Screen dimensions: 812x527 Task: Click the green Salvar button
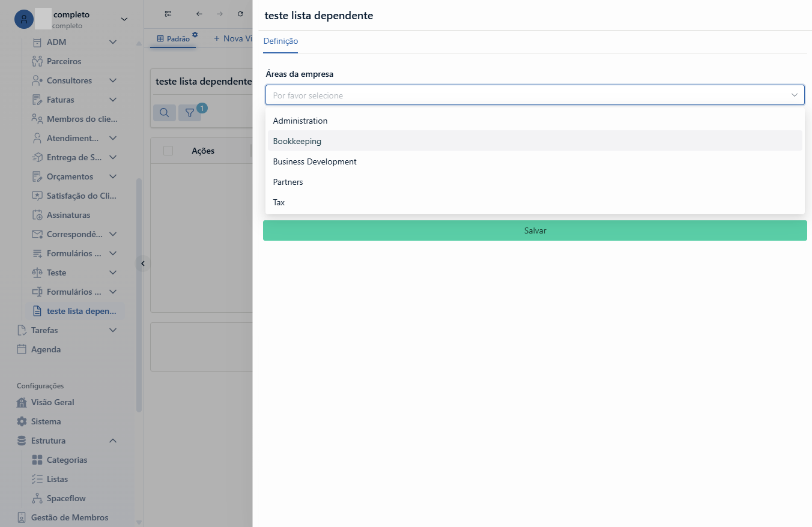pos(535,230)
